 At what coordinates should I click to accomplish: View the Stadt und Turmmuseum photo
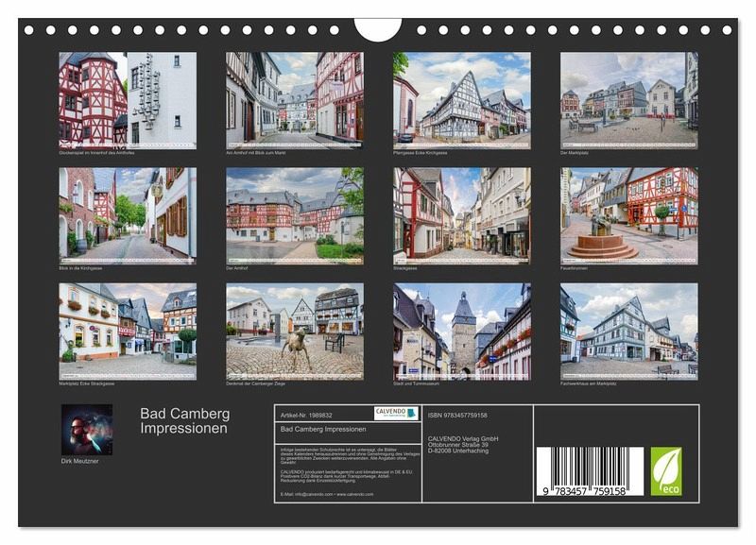tap(461, 331)
